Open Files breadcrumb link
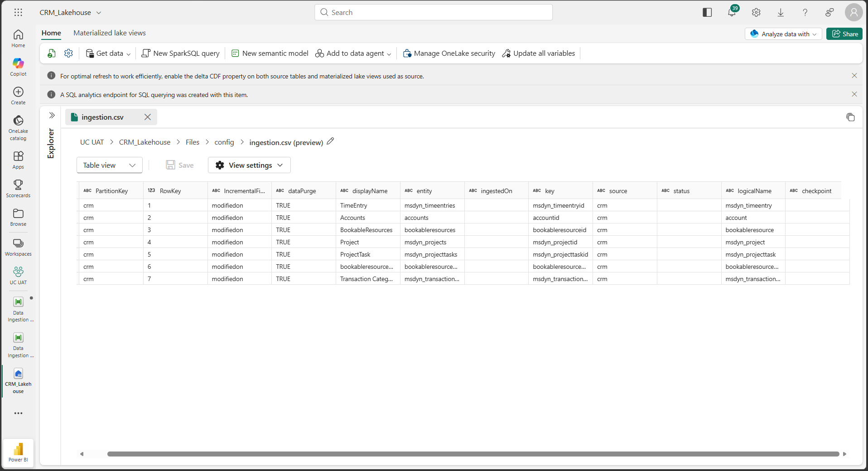The height and width of the screenshot is (471, 868). point(193,142)
